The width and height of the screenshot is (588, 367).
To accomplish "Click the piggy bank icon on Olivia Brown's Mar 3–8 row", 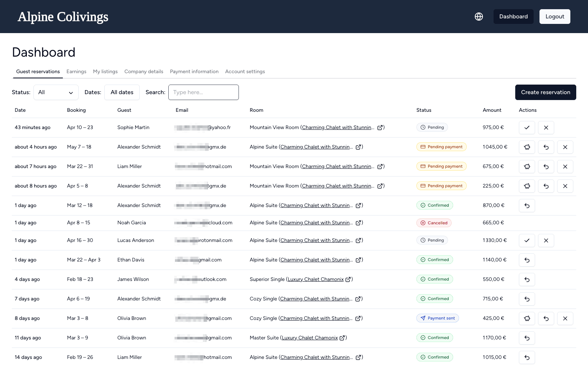I will (x=527, y=318).
